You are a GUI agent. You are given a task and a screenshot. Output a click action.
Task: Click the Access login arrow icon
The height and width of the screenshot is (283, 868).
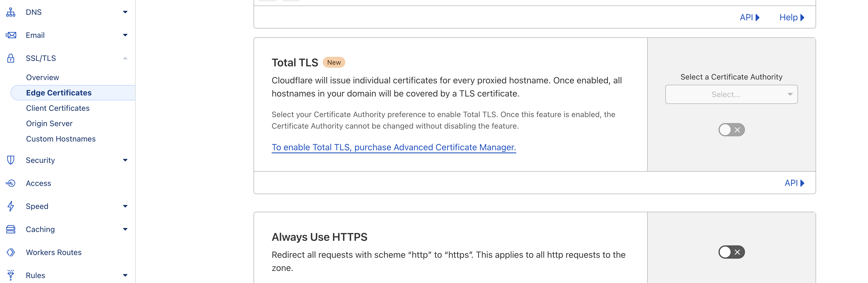pos(11,183)
